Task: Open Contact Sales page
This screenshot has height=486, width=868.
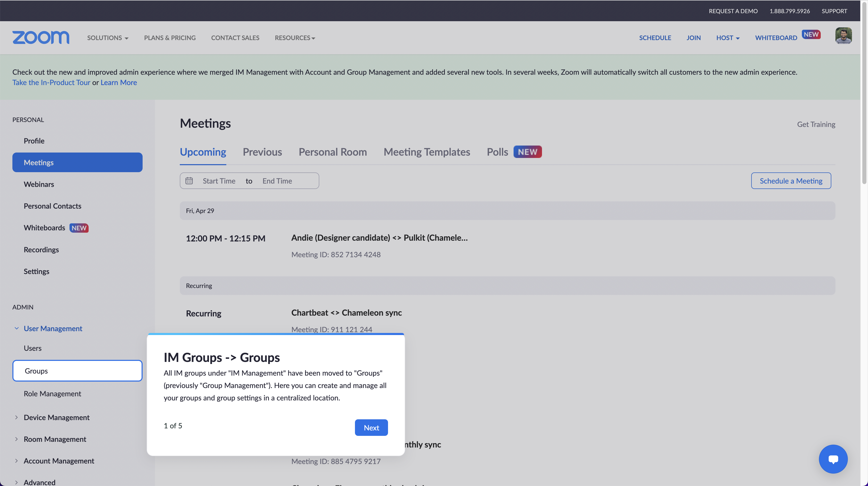Action: 235,38
